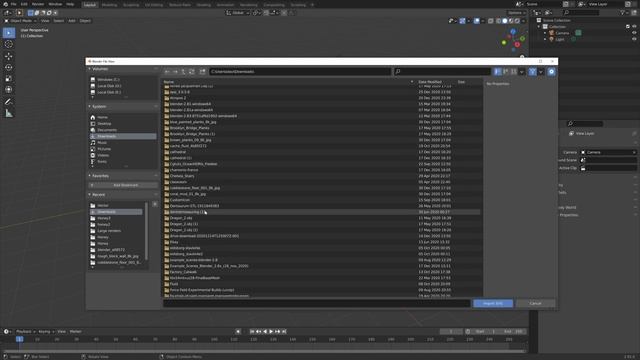
Task: Toggle file filtering in file browser
Action: tap(533, 71)
